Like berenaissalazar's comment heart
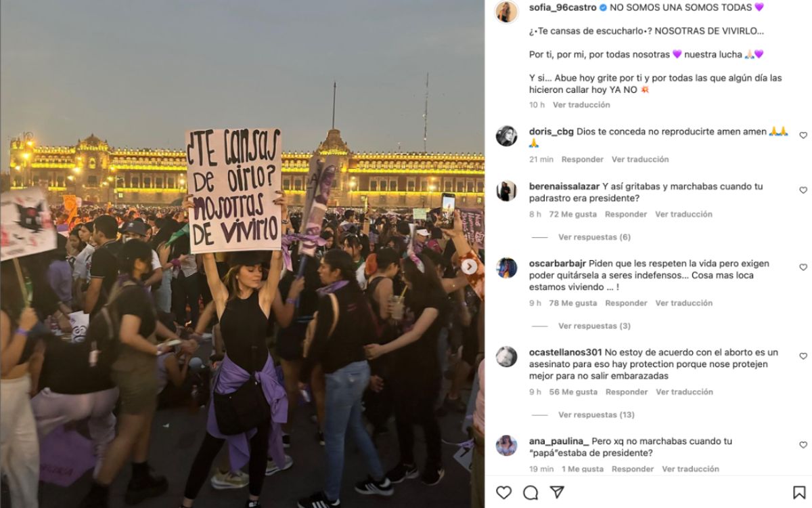Viewport: 812px width, 508px height. [x=803, y=190]
